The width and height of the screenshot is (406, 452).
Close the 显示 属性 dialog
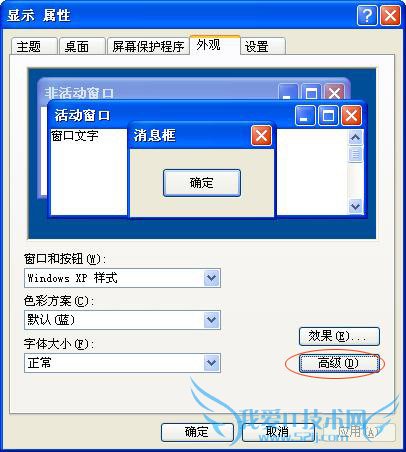coord(390,15)
